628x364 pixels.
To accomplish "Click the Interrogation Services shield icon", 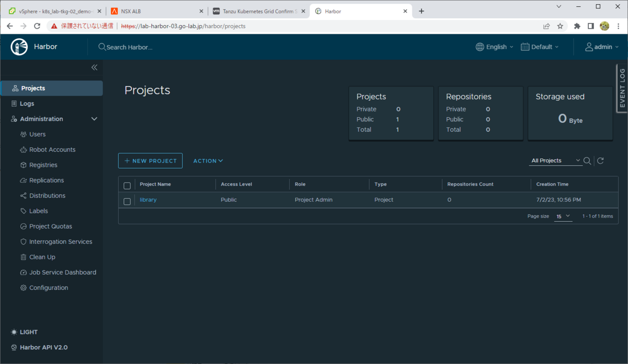I will pos(24,242).
